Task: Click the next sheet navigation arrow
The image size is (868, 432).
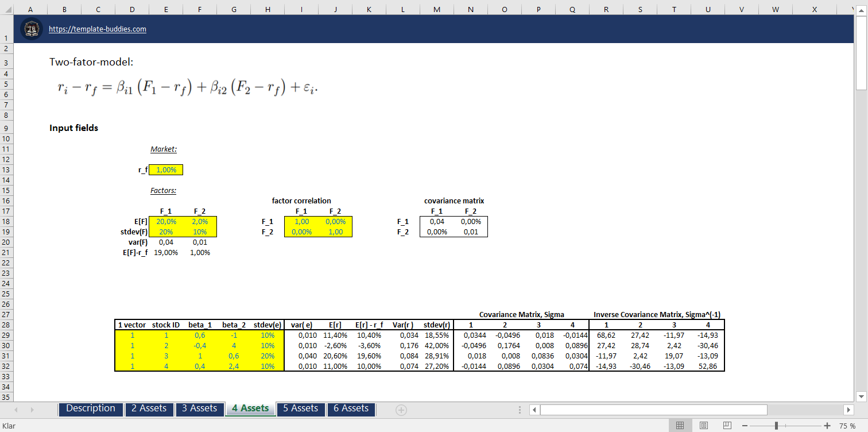Action: pos(33,409)
